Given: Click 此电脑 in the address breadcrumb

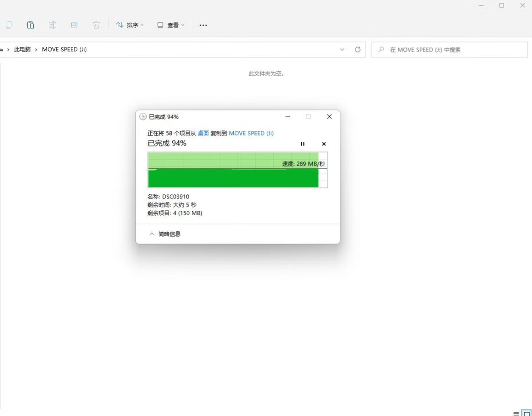Looking at the screenshot, I should pyautogui.click(x=22, y=50).
